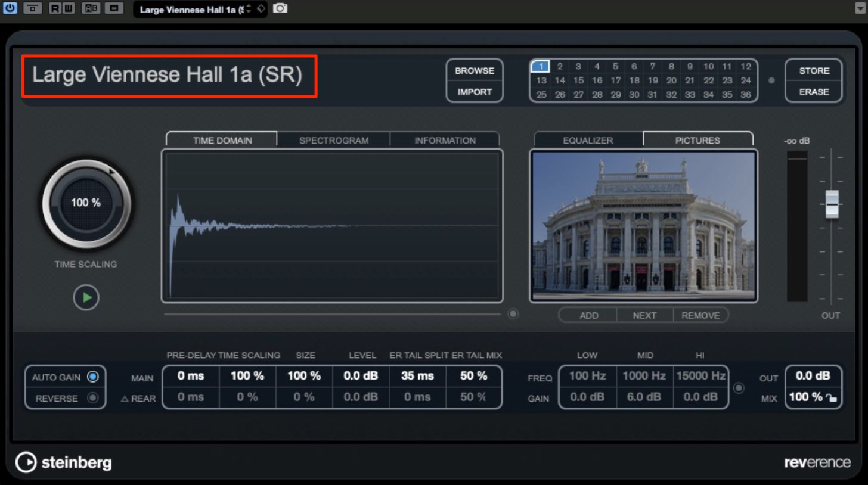Viewport: 868px width, 485px height.
Task: Select program slot 30
Action: pos(634,94)
